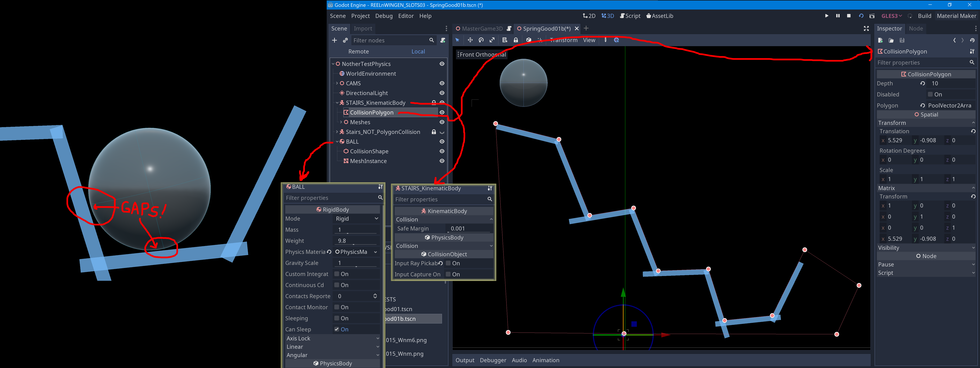
Task: Open the Mode dropdown set to Rigid
Action: [356, 219]
